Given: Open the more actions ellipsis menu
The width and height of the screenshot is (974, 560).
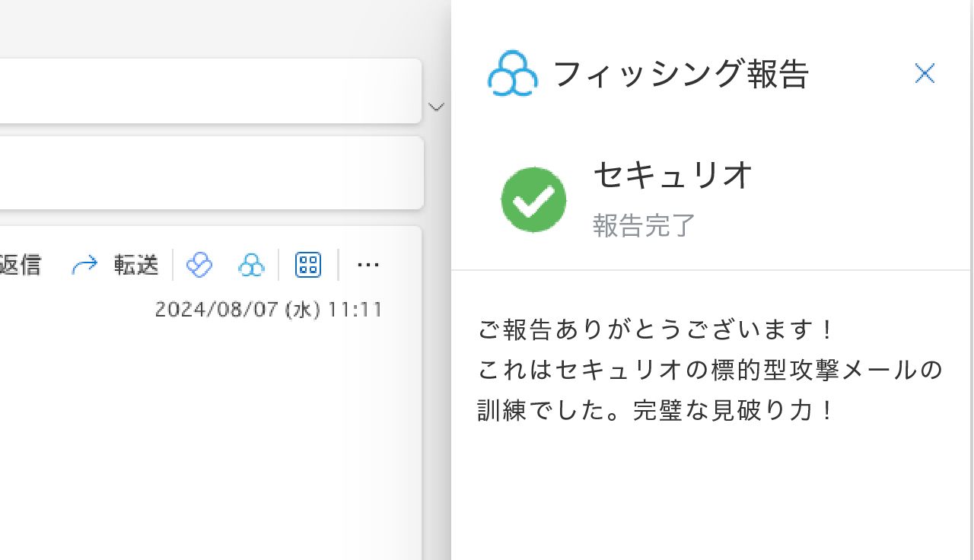Looking at the screenshot, I should (368, 265).
